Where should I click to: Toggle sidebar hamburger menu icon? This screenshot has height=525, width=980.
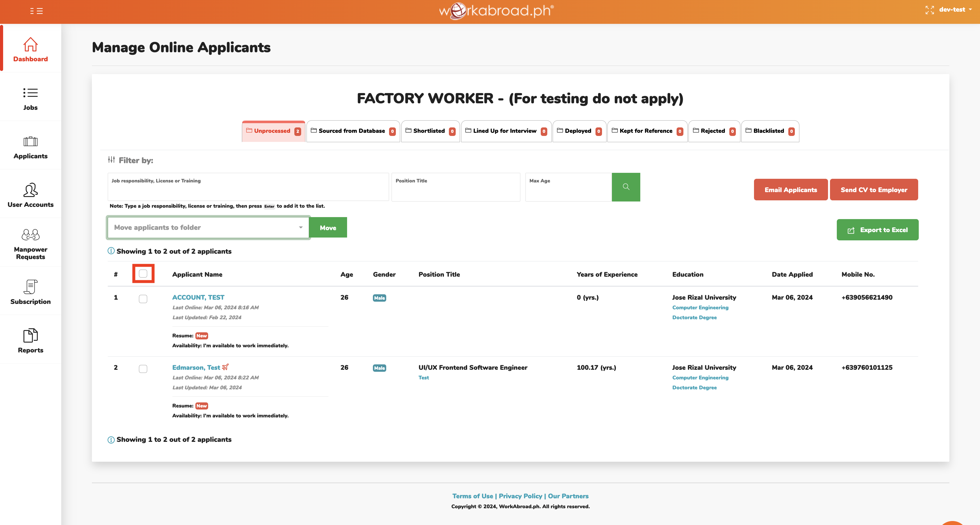point(37,11)
